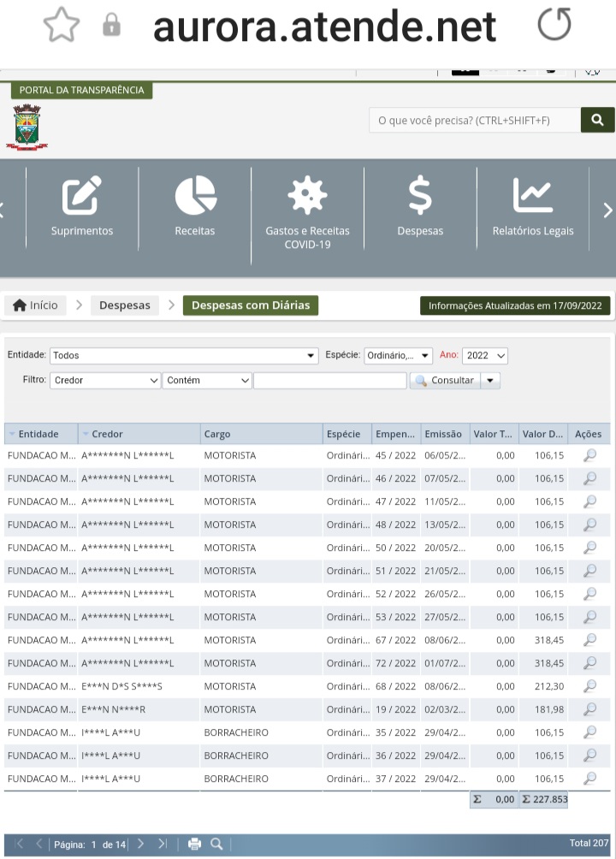The width and height of the screenshot is (616, 859).
Task: Click the green search magnifier button
Action: click(x=597, y=120)
